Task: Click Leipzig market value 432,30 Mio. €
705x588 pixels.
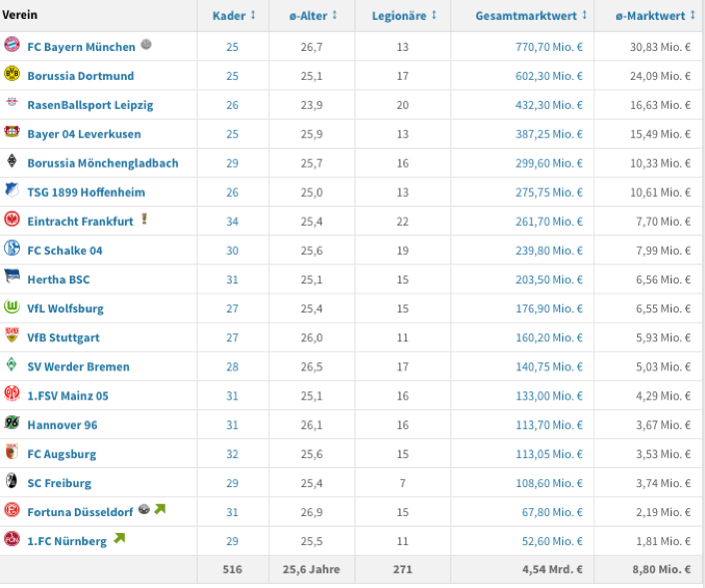Action: 549,105
